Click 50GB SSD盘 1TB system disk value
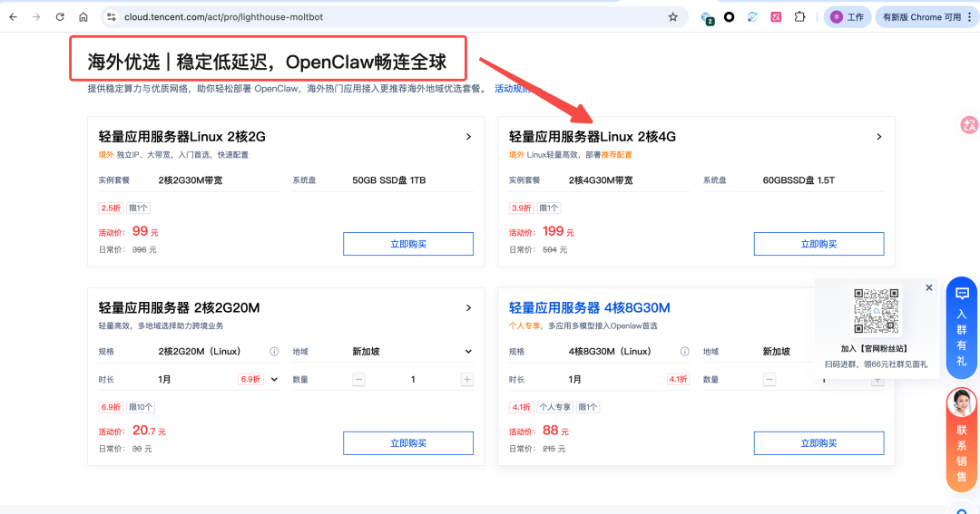 pos(388,180)
